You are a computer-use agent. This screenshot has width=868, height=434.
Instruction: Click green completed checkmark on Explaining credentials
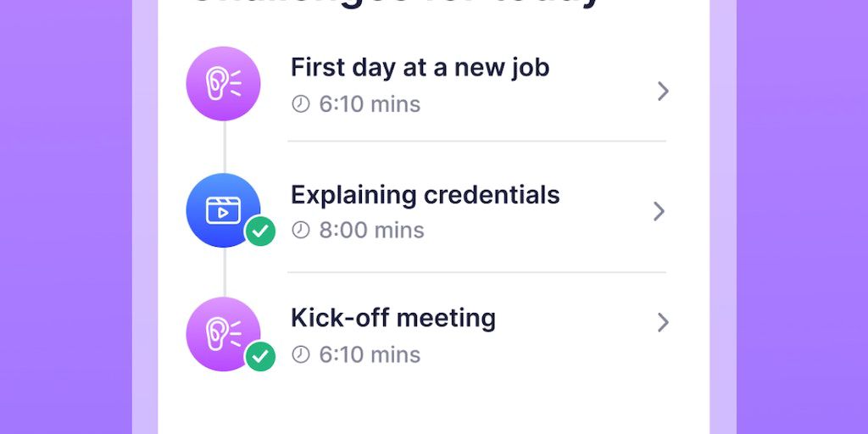coord(260,231)
